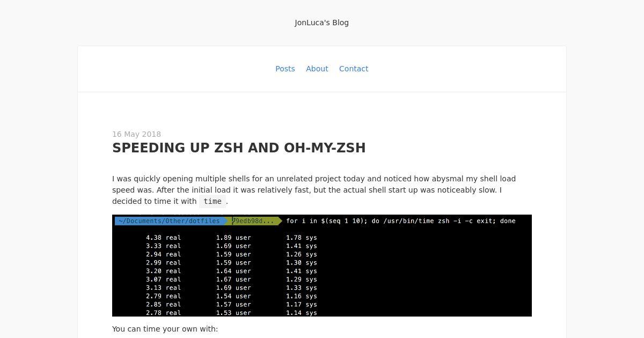This screenshot has width=644, height=338.
Task: Select the 16 May 2018 date text
Action: point(136,134)
